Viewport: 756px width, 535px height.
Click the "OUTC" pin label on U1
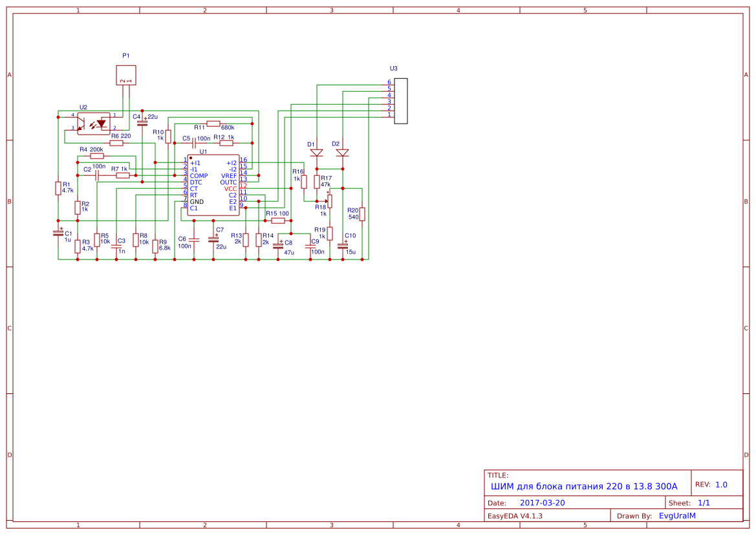[228, 182]
